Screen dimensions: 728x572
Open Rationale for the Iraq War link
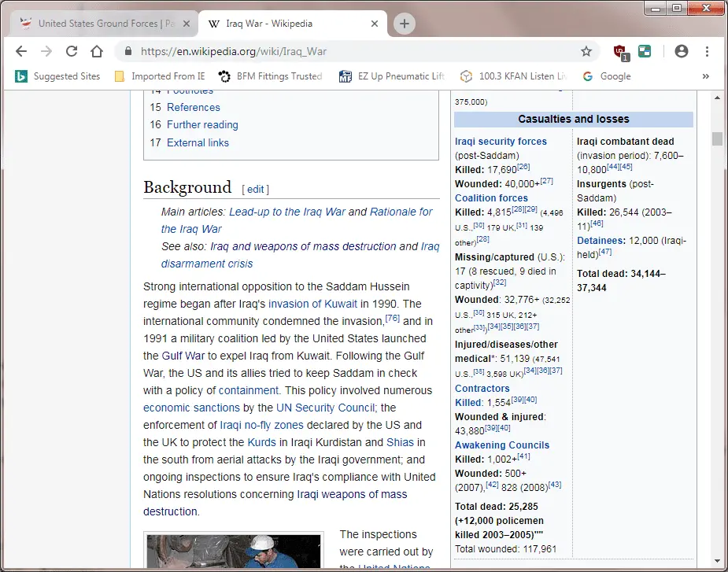[x=297, y=220]
